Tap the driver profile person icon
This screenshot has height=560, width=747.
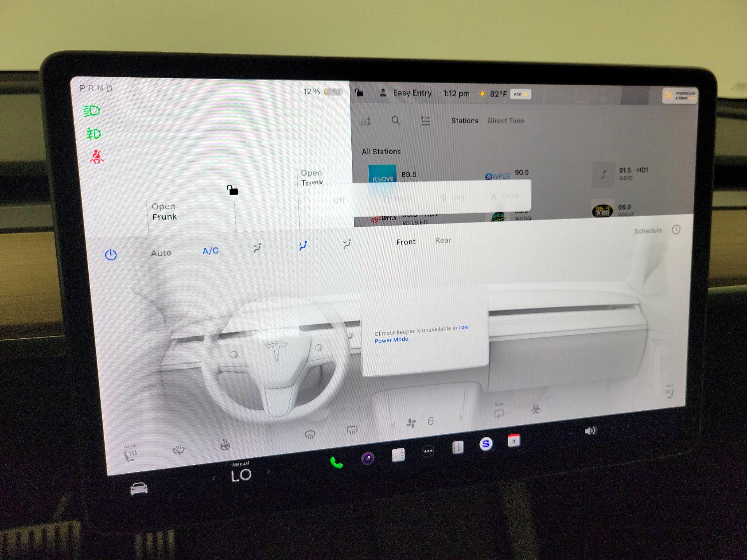pyautogui.click(x=383, y=93)
